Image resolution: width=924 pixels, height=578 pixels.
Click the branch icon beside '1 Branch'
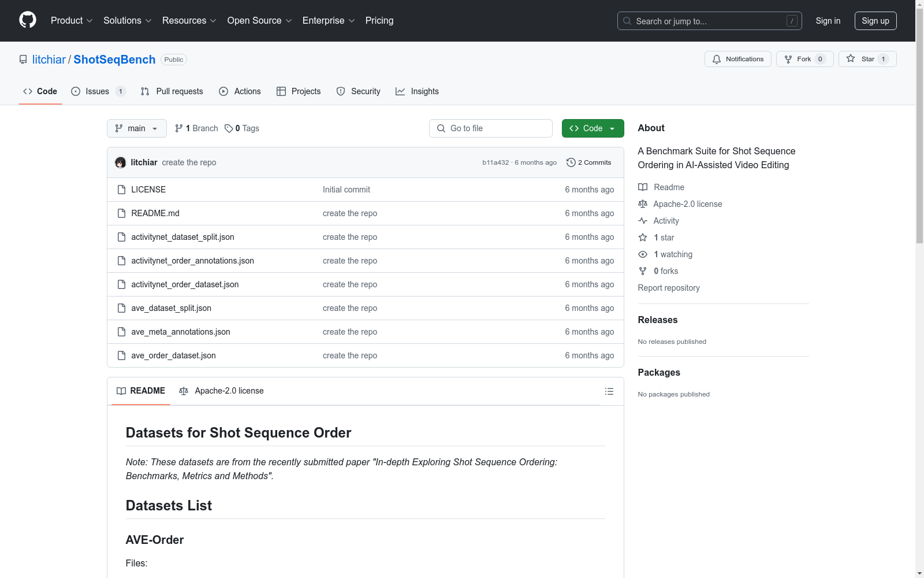pos(179,128)
